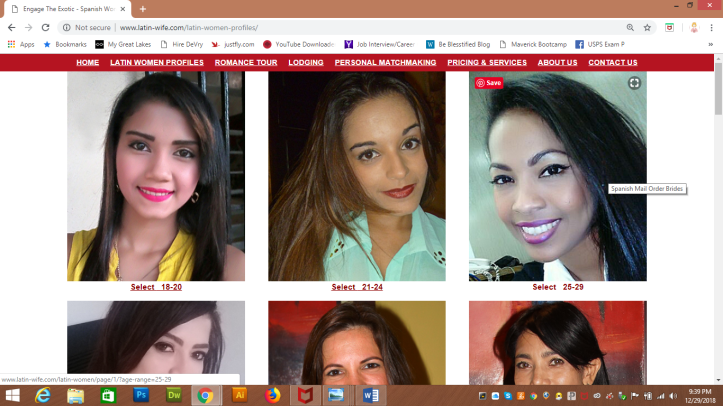Click the address bar URL
Screen dimensions: 723x406
(189, 28)
